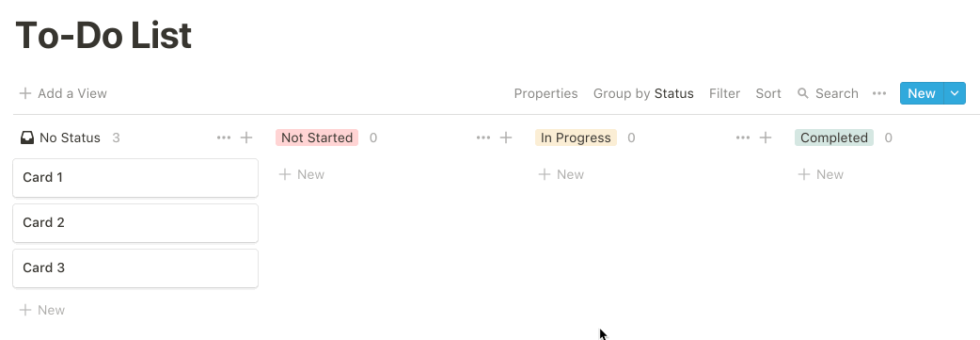Add a card with No Status plus icon
Screen dimensions: 980x340
tap(246, 138)
